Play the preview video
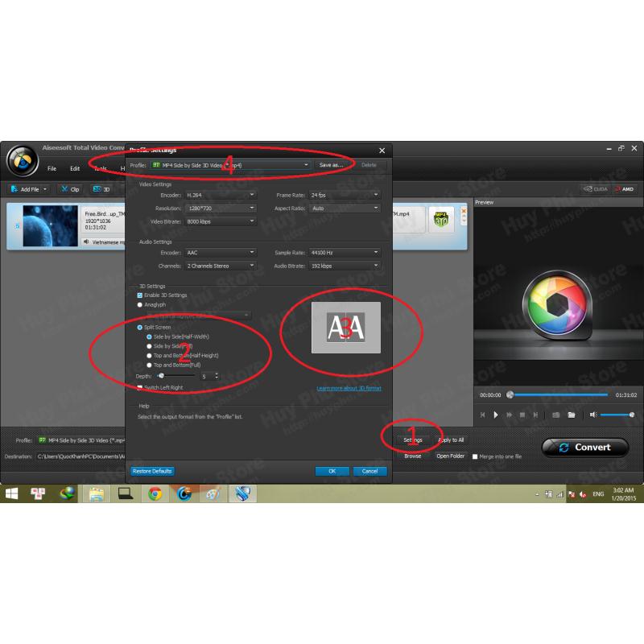This screenshot has width=644, height=644. pyautogui.click(x=496, y=415)
